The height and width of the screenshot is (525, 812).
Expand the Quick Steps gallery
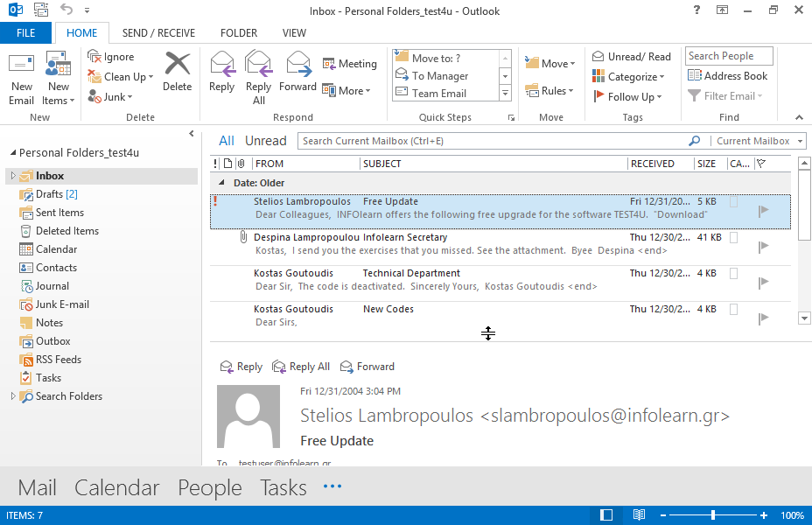[x=505, y=94]
